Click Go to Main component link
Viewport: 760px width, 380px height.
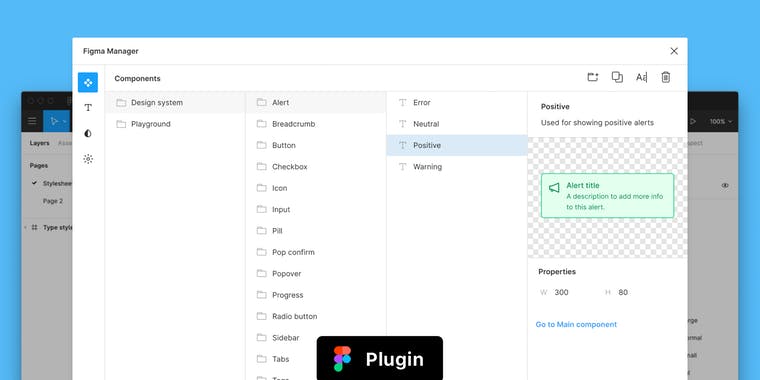[576, 324]
